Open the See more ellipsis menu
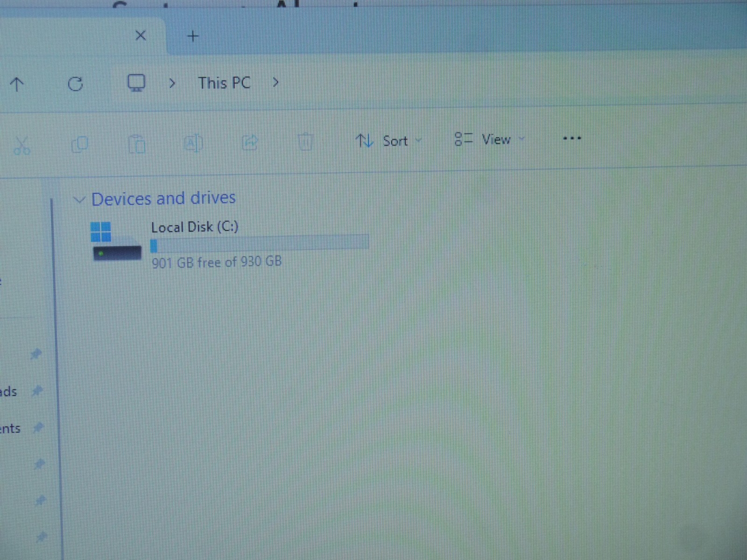The image size is (747, 560). [x=572, y=138]
